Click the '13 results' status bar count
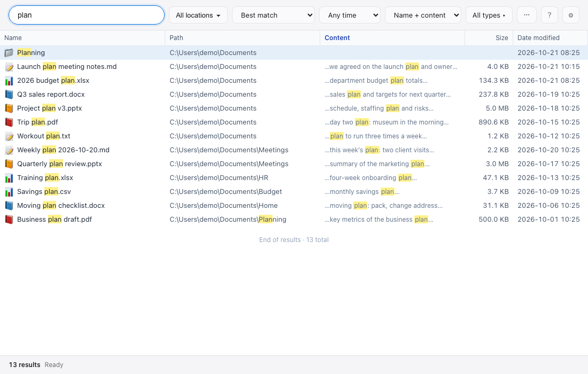Image resolution: width=588 pixels, height=374 pixels. (25, 364)
